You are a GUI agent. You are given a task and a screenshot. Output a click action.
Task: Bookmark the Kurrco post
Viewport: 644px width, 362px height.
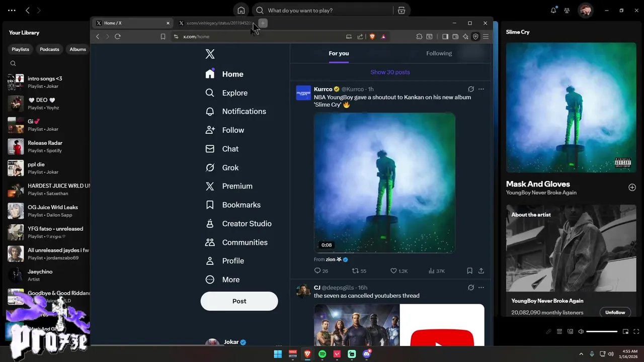pyautogui.click(x=469, y=271)
